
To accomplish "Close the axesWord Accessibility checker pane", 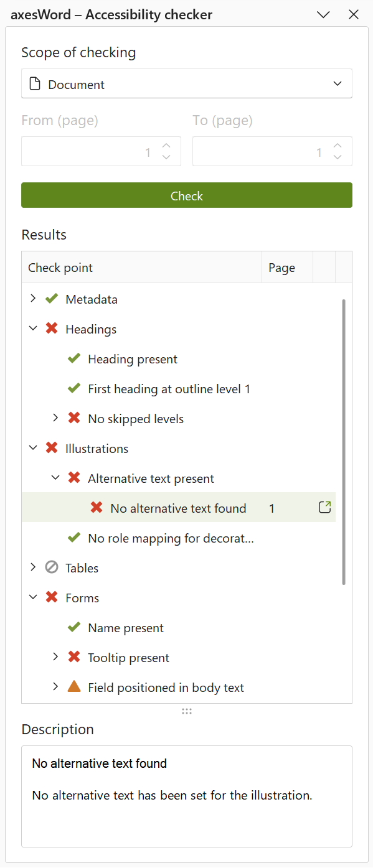I will pyautogui.click(x=354, y=15).
